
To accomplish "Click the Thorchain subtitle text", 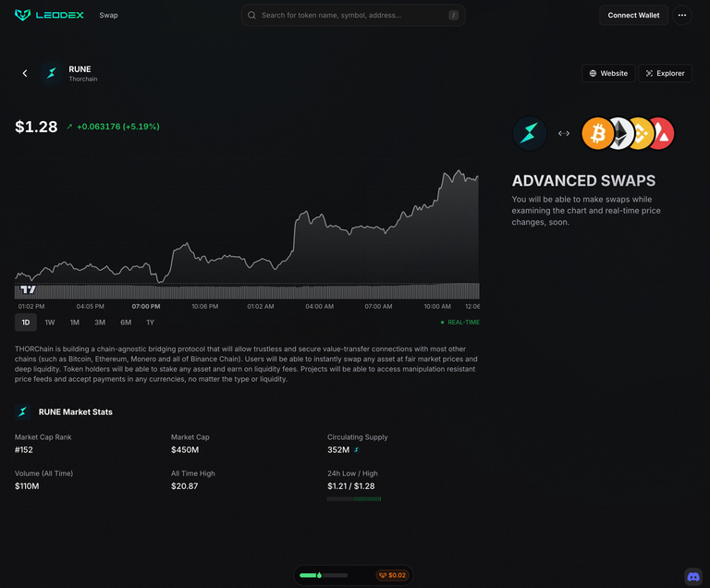I will [83, 80].
